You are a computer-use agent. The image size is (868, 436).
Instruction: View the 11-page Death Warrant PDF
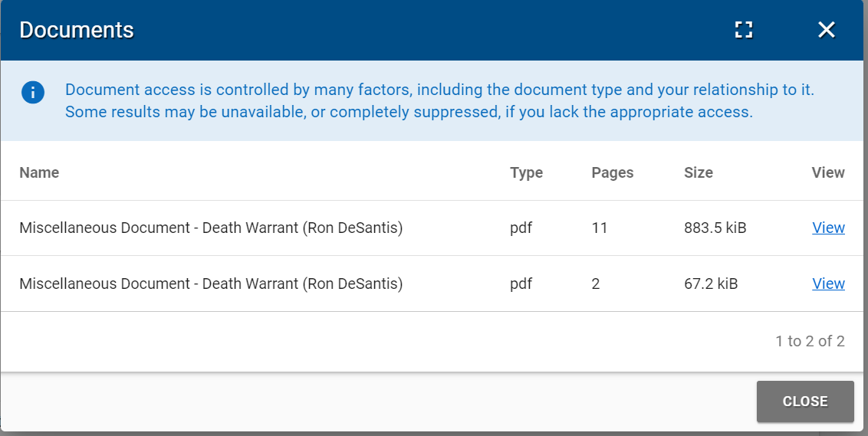[x=828, y=228]
